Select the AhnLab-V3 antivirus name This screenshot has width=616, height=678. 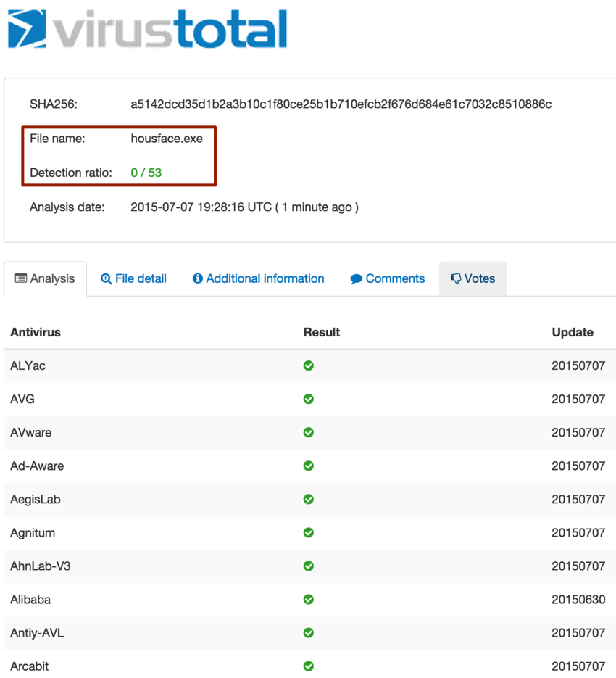[41, 566]
